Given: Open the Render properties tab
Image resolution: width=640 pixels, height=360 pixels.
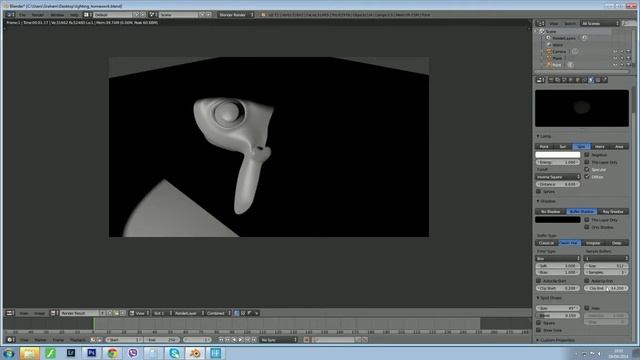Looking at the screenshot, I should (x=551, y=80).
